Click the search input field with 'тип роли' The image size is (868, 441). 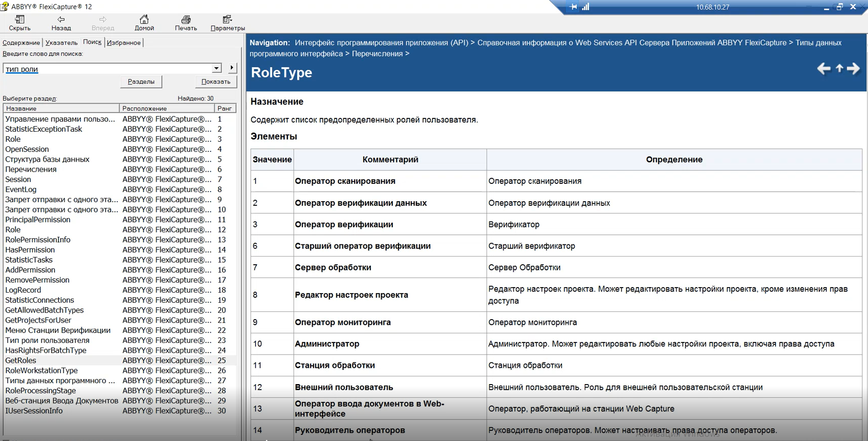107,69
